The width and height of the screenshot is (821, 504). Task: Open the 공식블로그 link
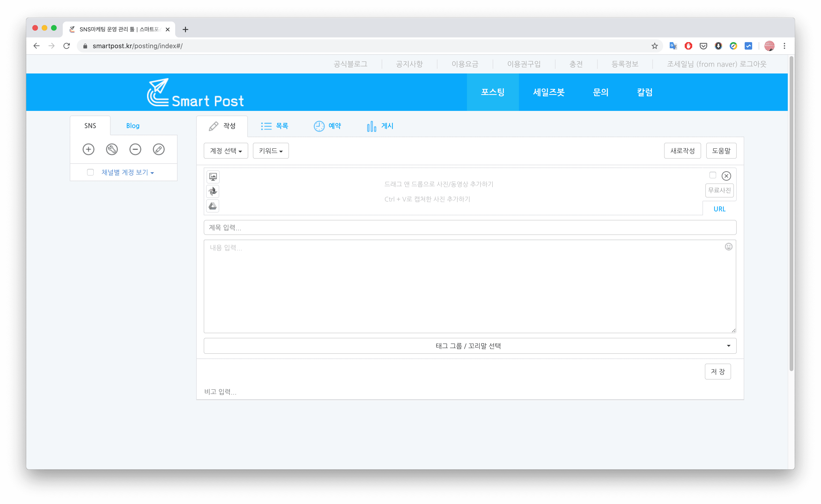(350, 64)
